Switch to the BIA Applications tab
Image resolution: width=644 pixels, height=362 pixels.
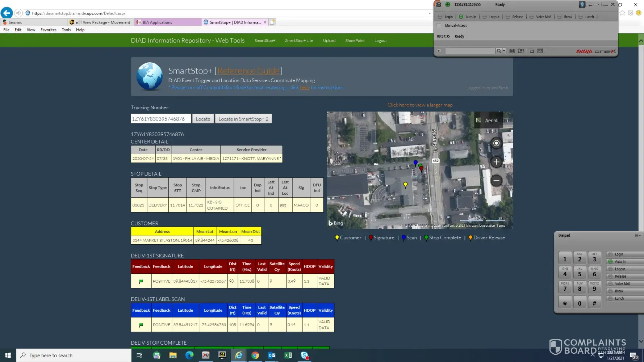pyautogui.click(x=157, y=22)
